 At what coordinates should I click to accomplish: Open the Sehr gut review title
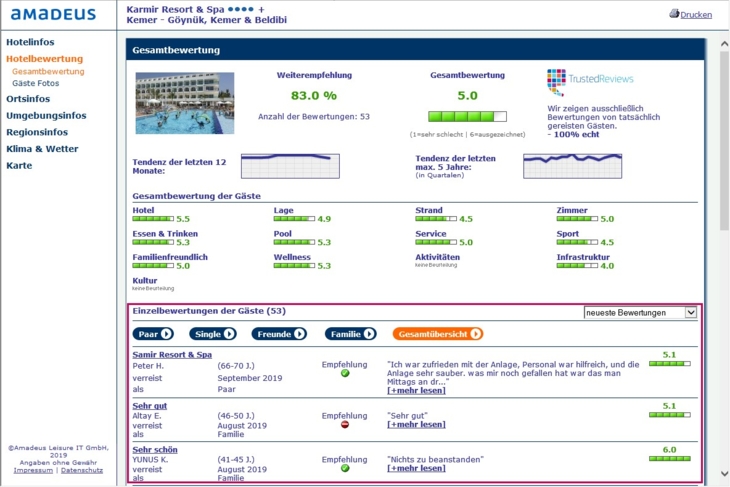(150, 406)
